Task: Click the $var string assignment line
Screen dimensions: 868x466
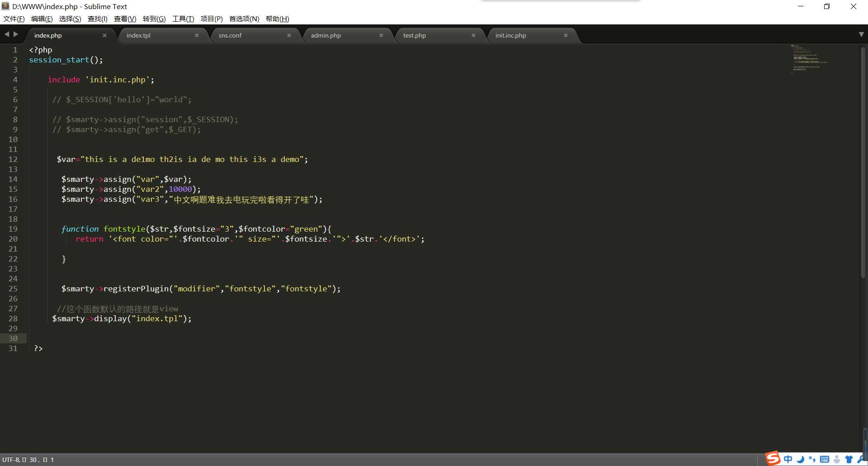Action: coord(182,159)
